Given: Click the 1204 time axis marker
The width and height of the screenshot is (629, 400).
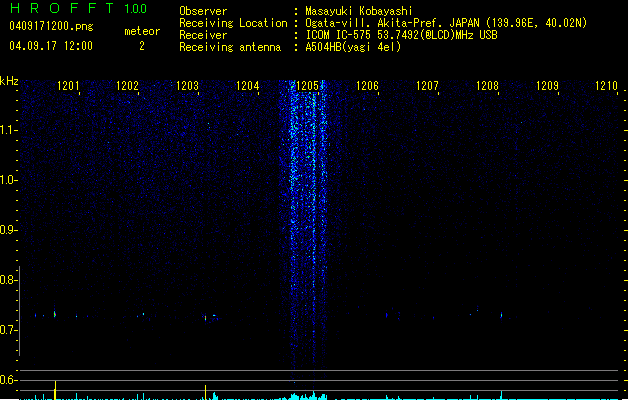Looking at the screenshot, I should pyautogui.click(x=248, y=86).
